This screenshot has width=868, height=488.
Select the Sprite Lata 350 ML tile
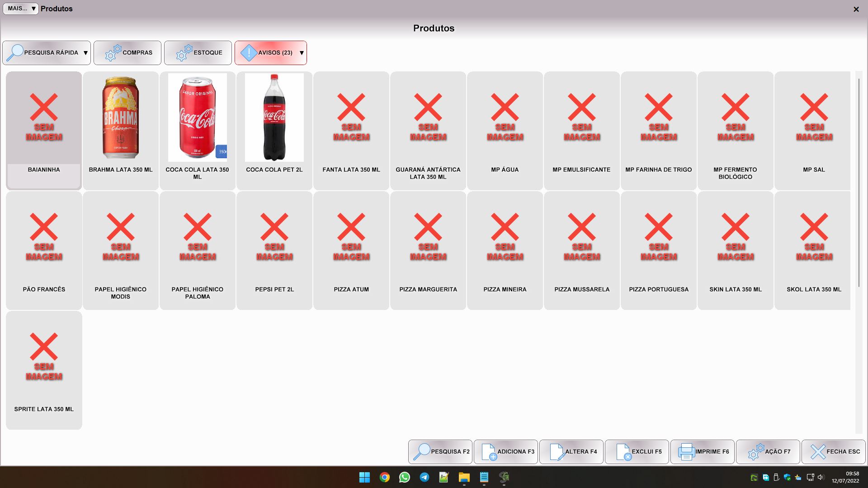point(44,370)
